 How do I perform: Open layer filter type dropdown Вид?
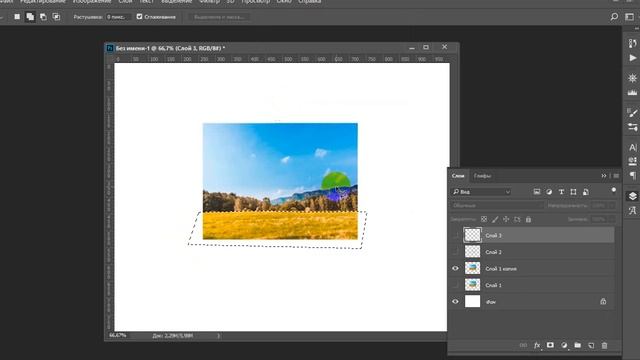coord(482,192)
